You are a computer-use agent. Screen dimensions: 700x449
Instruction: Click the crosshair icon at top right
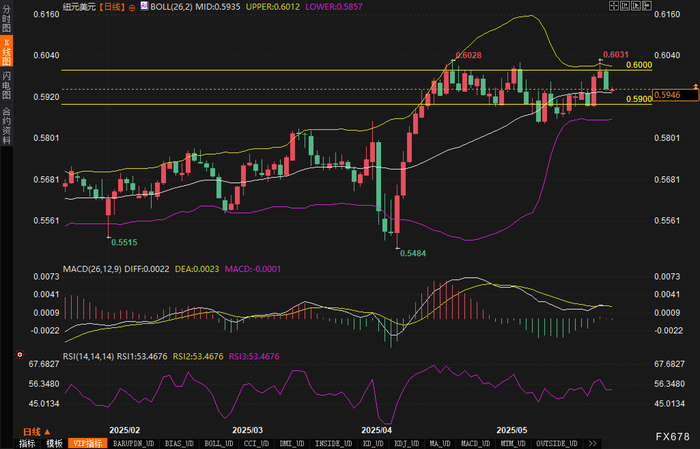point(614,6)
